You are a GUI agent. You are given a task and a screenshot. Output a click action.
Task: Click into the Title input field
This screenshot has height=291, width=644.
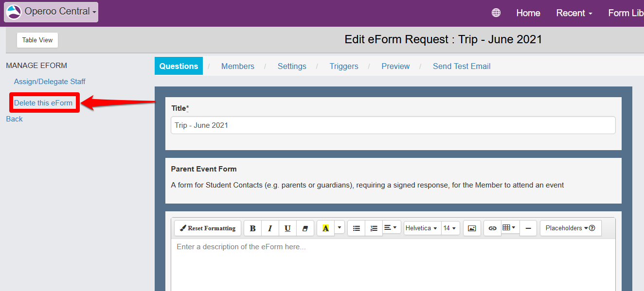click(393, 125)
